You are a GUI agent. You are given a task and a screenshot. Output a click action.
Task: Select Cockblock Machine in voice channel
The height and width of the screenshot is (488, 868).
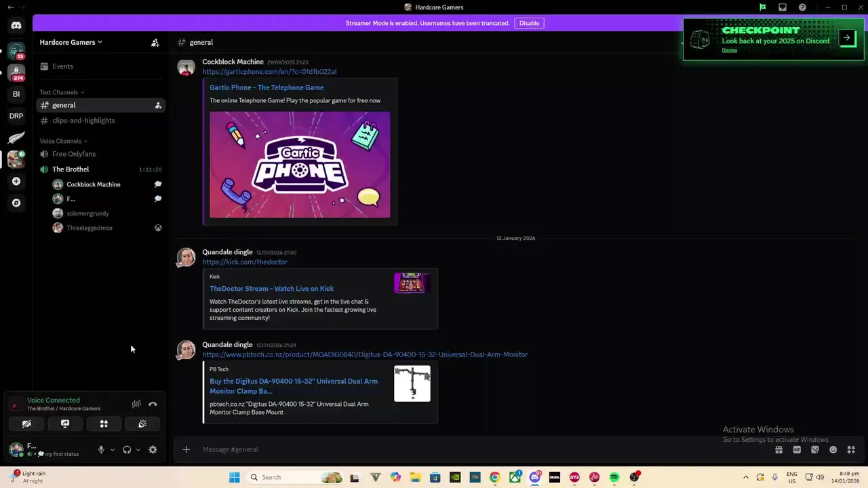click(108, 184)
